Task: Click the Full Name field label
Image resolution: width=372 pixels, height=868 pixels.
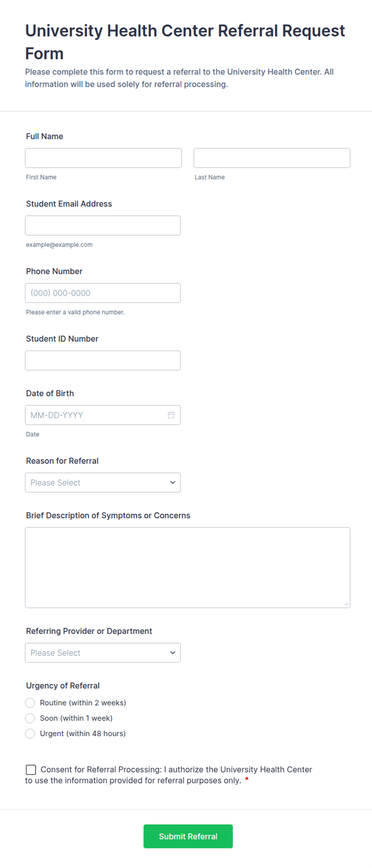Action: 44,136
